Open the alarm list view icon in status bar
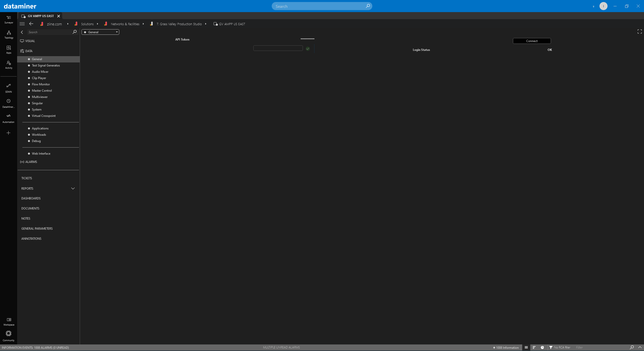The height and width of the screenshot is (351, 644). click(526, 347)
